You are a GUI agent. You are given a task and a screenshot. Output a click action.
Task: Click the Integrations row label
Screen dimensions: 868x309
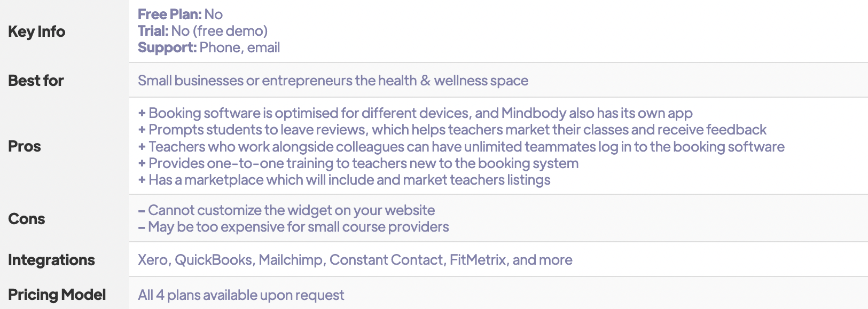point(51,260)
